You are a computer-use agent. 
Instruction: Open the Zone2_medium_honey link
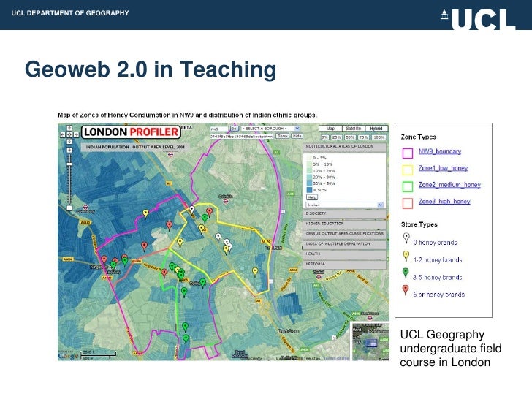(x=449, y=185)
